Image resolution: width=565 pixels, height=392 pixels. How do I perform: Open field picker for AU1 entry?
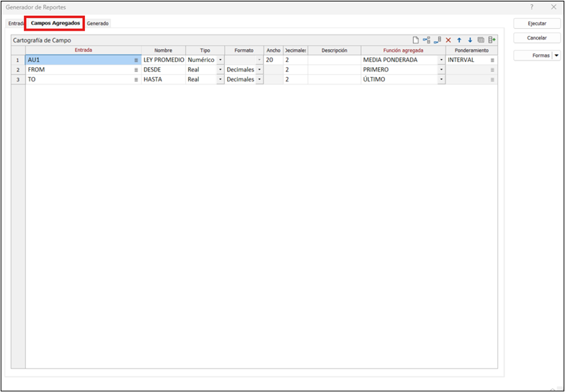coord(135,60)
